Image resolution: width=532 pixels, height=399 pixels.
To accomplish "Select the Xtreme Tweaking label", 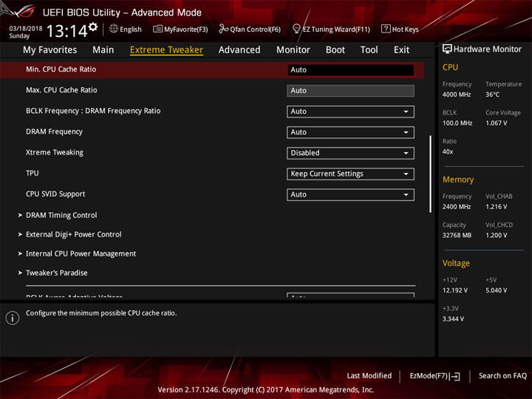I will [55, 152].
